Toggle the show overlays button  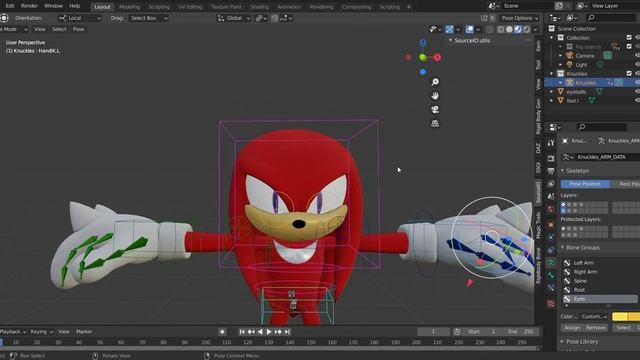(x=469, y=29)
